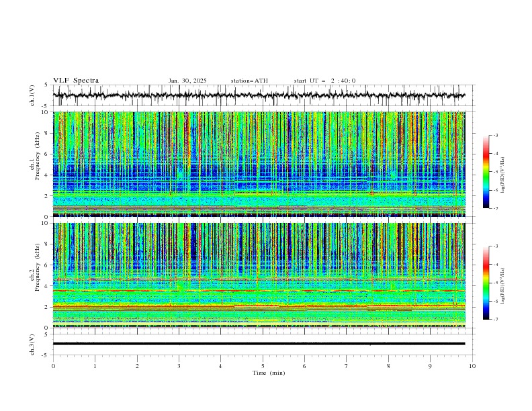Select the date 'Jan. 30, 2025'
Screen dimensions: 532x411
tap(187, 81)
